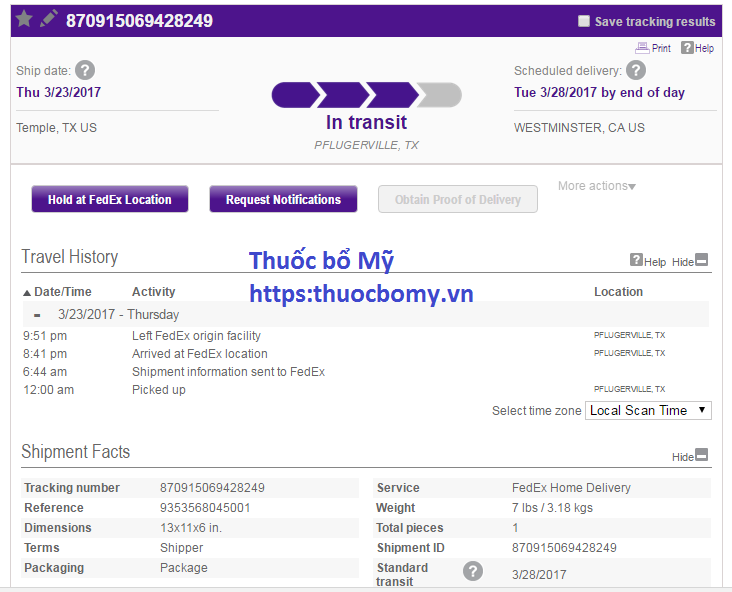Click the Obtain Proof of Delivery button
Viewport: 732px width, 592px height.
pyautogui.click(x=458, y=199)
